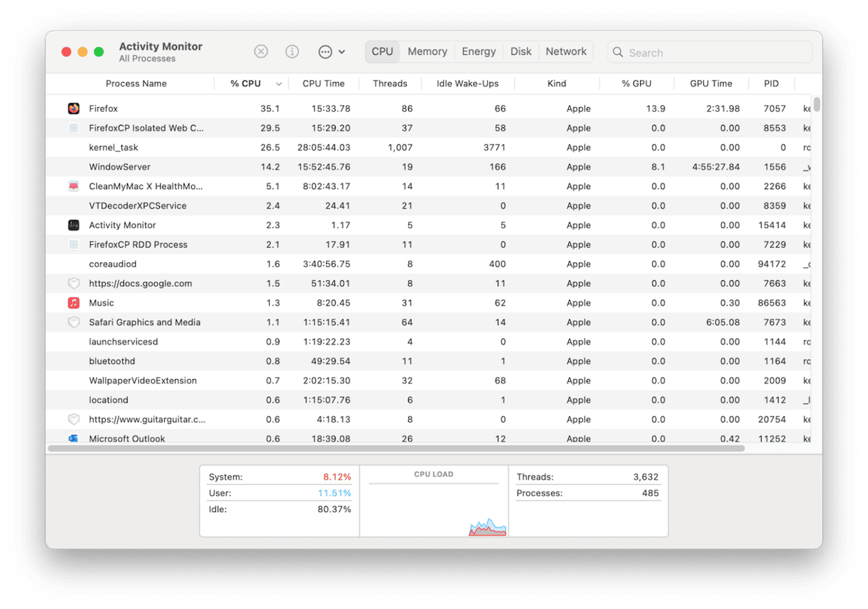Switch to the Energy tab
The height and width of the screenshot is (609, 868).
pos(478,51)
